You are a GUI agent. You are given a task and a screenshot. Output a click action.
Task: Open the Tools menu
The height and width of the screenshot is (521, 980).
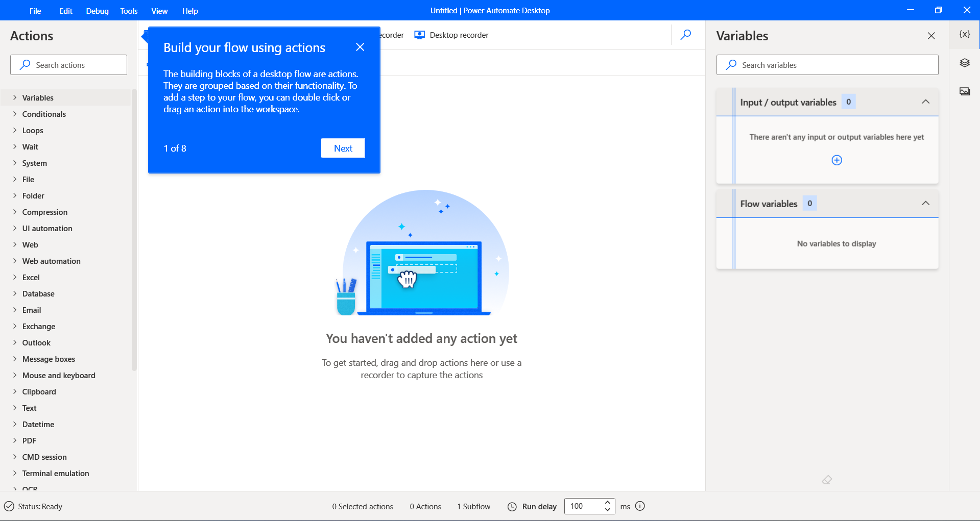129,11
